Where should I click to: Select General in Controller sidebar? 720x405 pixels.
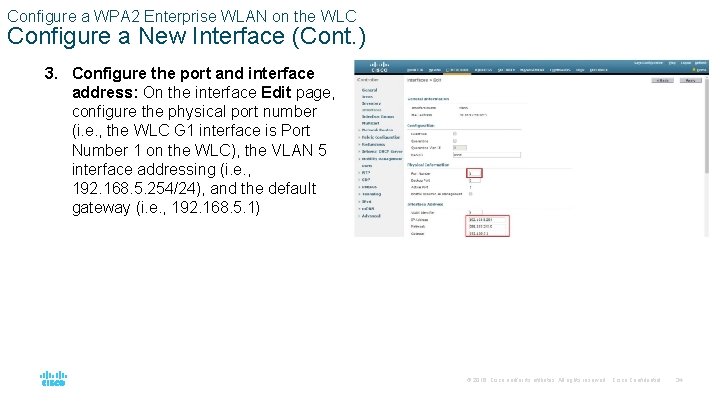point(369,90)
